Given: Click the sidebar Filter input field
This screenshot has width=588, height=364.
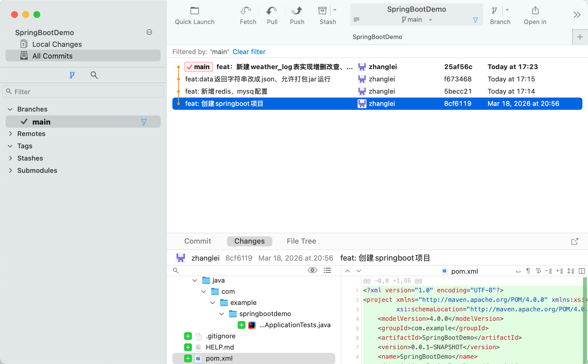Looking at the screenshot, I should [x=84, y=92].
